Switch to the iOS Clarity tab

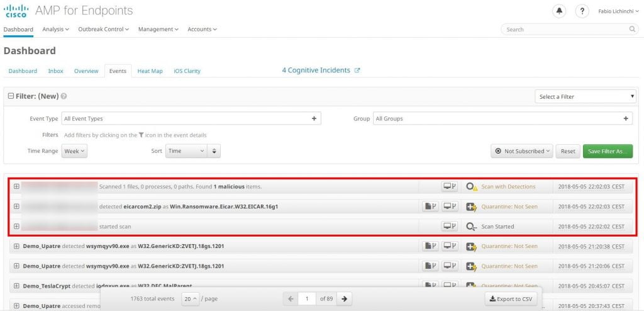[x=187, y=71]
